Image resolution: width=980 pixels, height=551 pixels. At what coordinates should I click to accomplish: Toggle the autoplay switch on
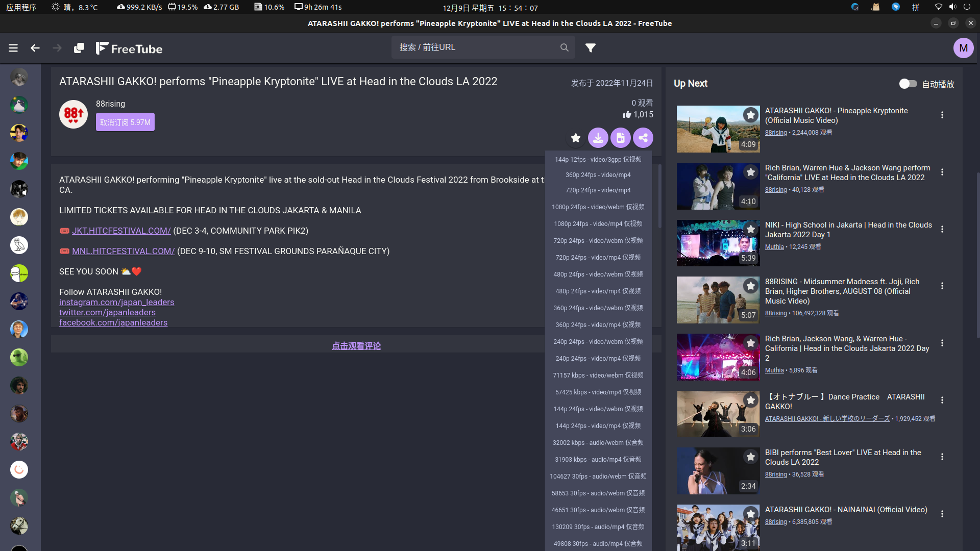coord(908,84)
